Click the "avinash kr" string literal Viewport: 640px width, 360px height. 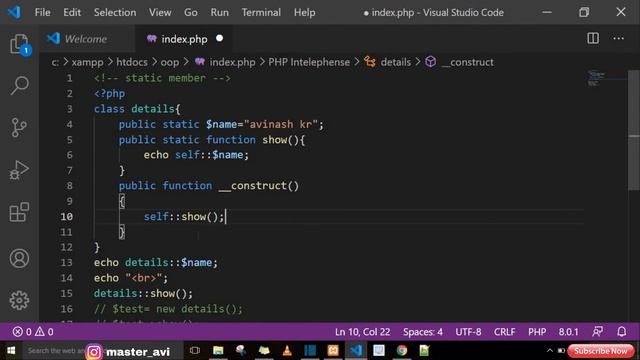point(281,124)
